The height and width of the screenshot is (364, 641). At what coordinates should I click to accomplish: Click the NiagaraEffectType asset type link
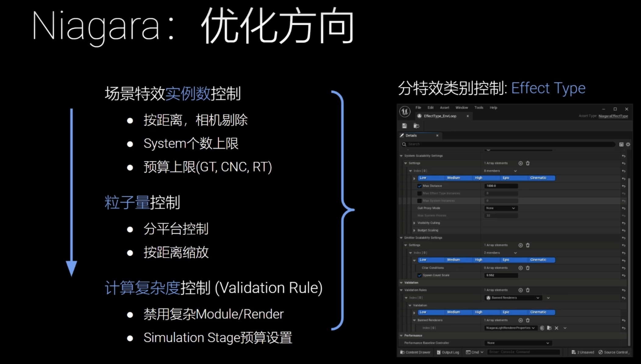click(x=613, y=116)
